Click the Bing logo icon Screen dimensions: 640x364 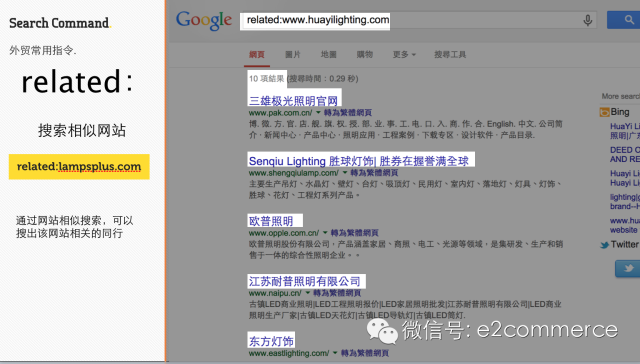pyautogui.click(x=604, y=112)
